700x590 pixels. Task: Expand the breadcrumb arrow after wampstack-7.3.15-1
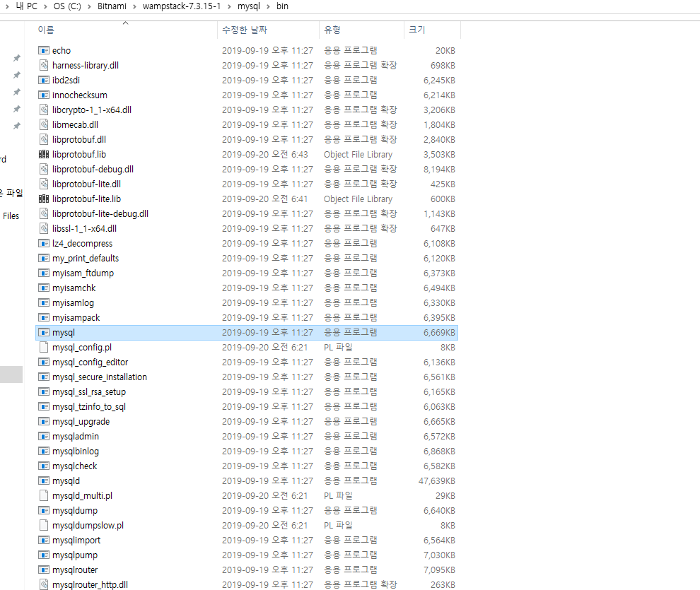coord(229,6)
